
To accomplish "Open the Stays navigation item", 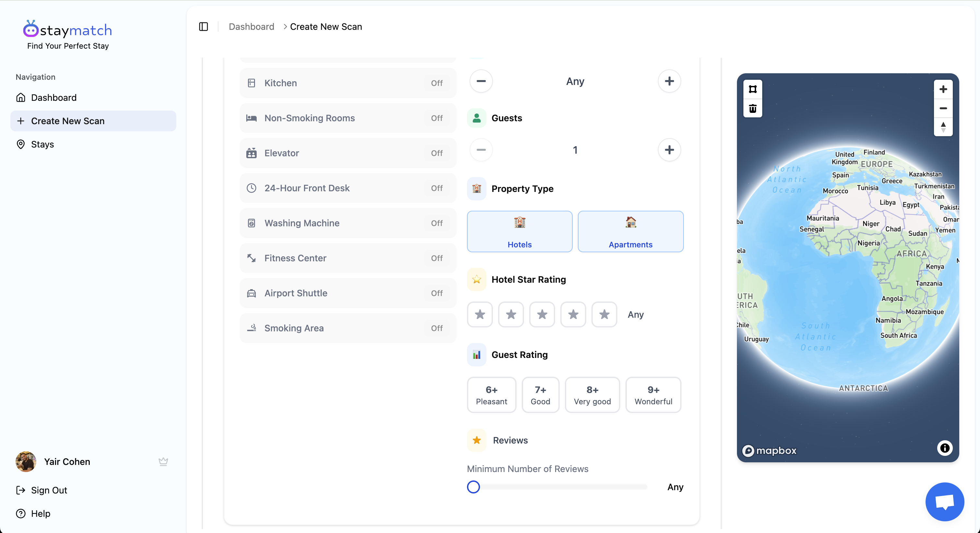I will [93, 144].
